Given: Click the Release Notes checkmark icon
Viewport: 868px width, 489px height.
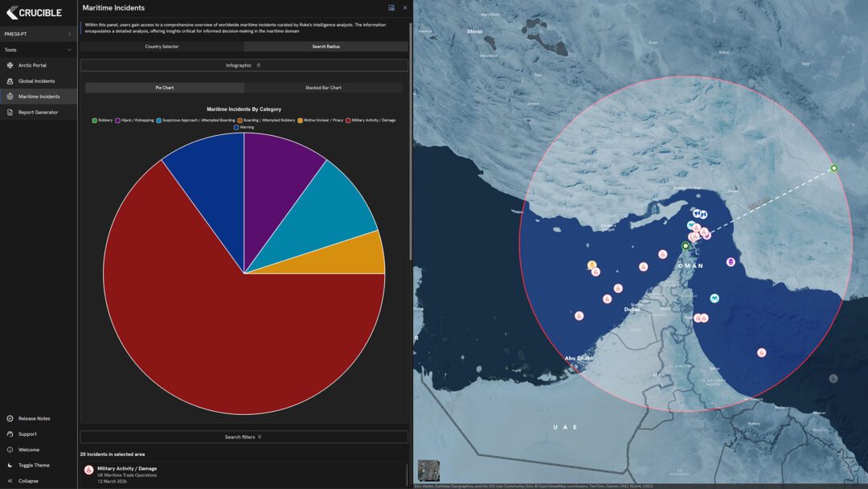Looking at the screenshot, I should (10, 418).
